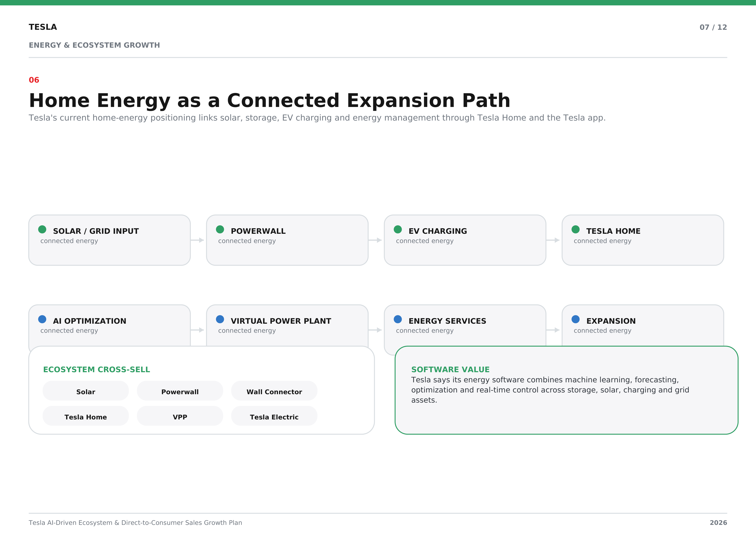
Task: Click connected energy under EXPANSION
Action: pos(603,330)
